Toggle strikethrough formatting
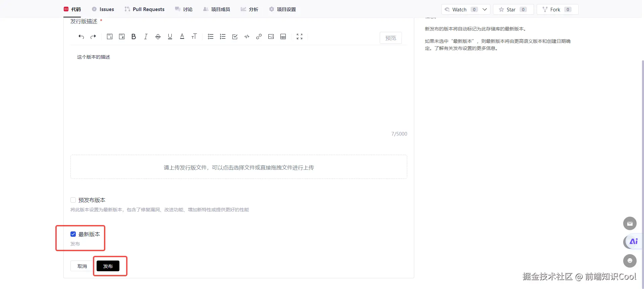The width and height of the screenshot is (644, 289). pos(158,37)
